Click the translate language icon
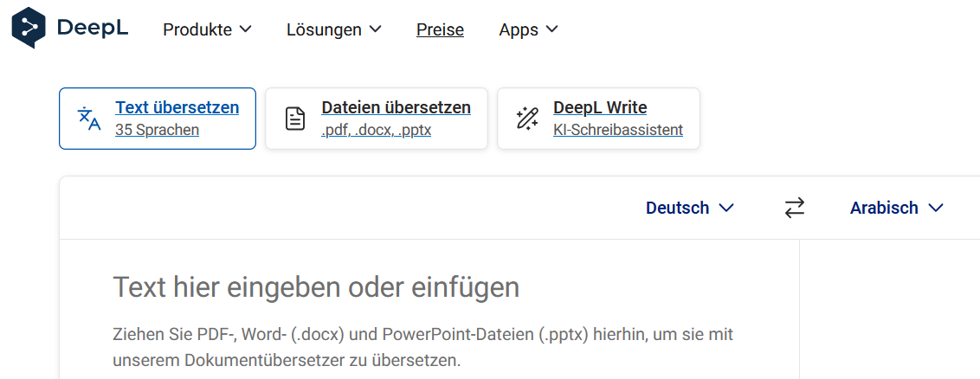The width and height of the screenshot is (980, 379). coord(89,119)
